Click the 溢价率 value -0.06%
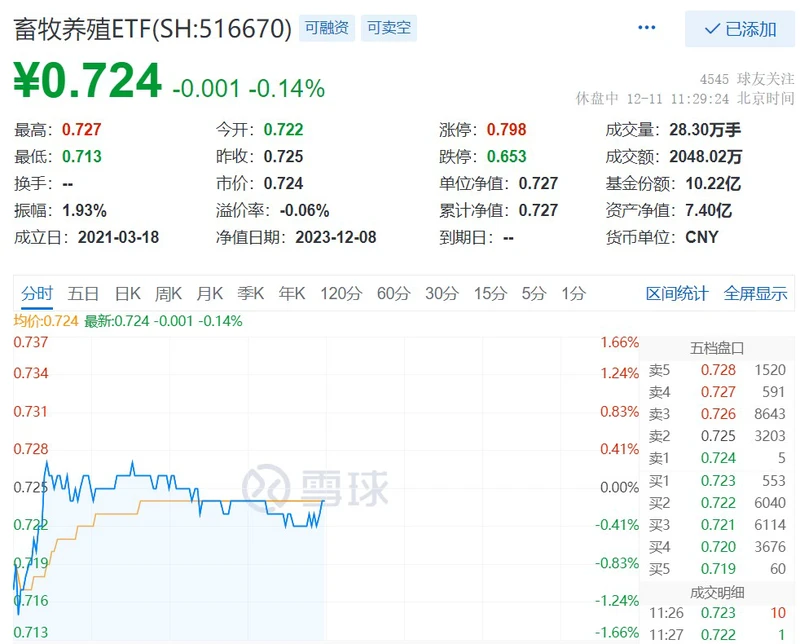Image resolution: width=800 pixels, height=644 pixels. (305, 210)
